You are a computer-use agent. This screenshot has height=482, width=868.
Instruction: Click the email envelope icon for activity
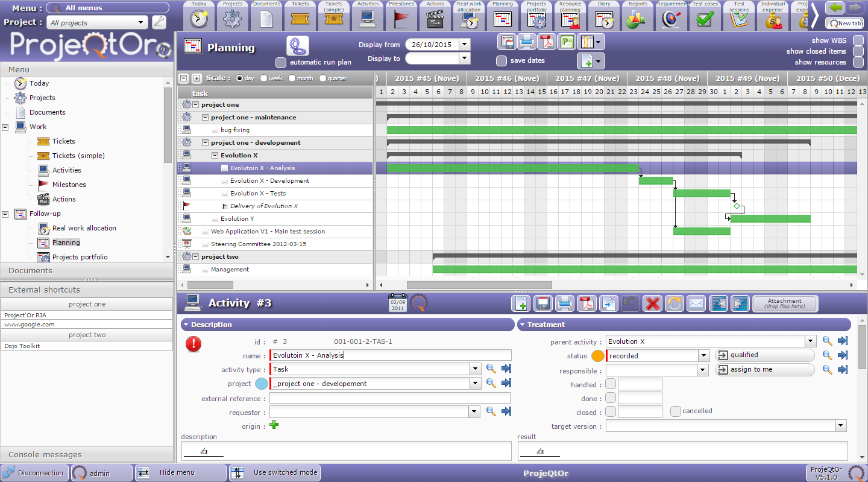pos(696,303)
